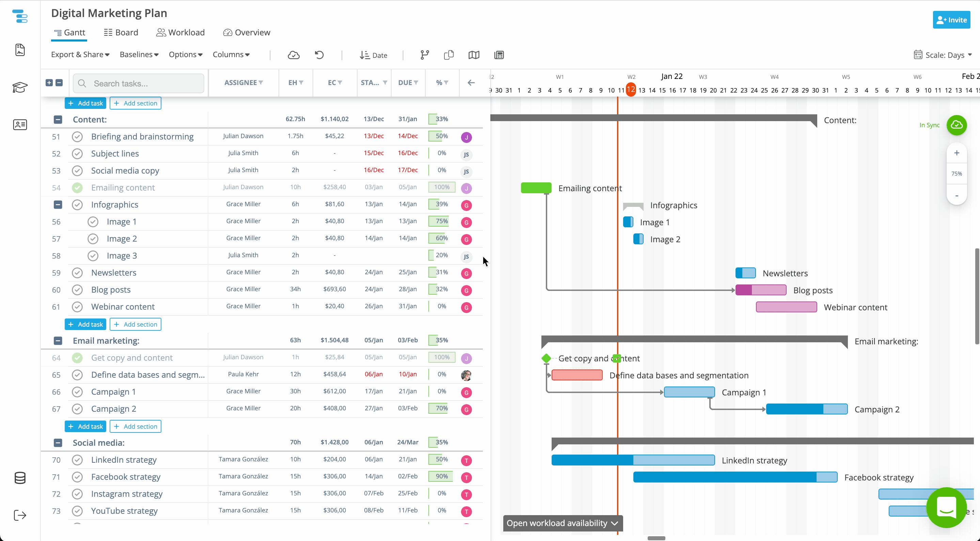Click Add task below Content section
980x541 pixels.
(85, 324)
